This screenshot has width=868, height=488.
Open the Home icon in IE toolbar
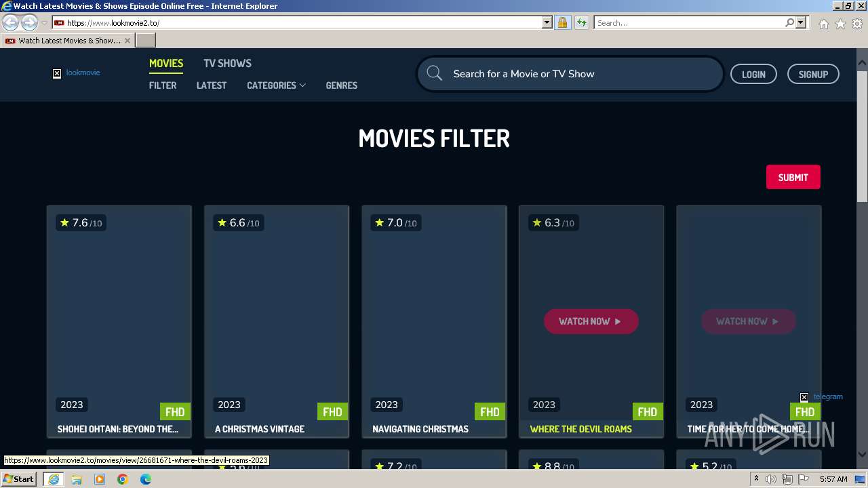click(823, 24)
